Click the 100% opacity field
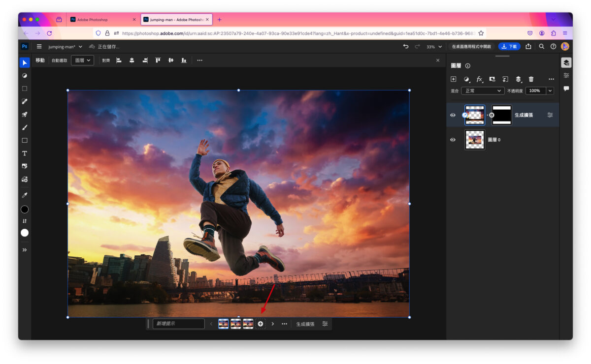Viewport: 591px width, 364px height. click(x=535, y=91)
